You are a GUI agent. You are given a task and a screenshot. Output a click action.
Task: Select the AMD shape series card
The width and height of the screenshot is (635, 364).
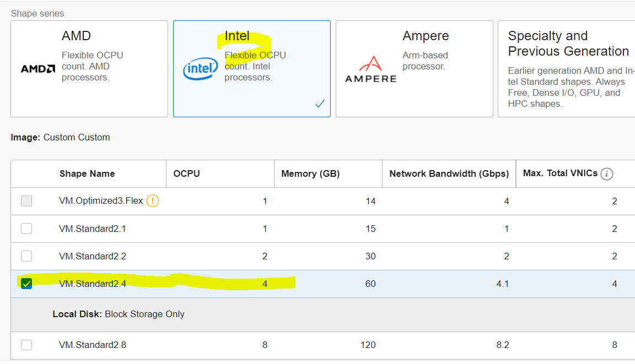click(x=89, y=69)
